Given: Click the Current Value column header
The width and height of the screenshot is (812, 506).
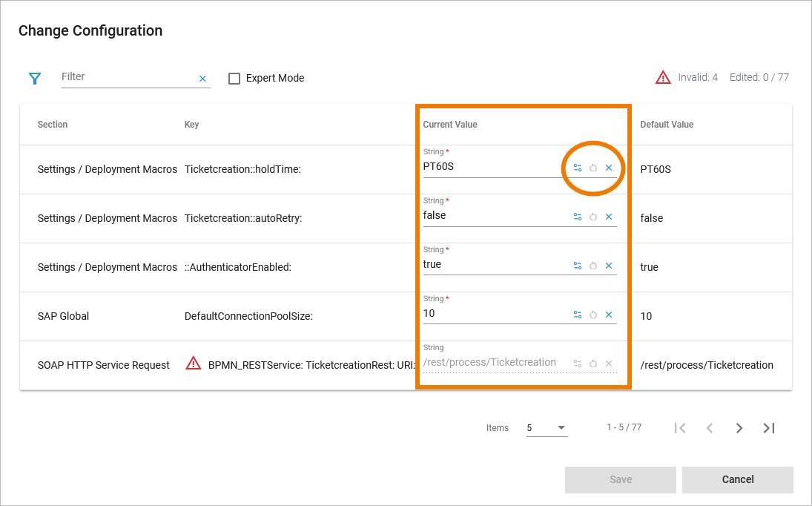Looking at the screenshot, I should pos(450,125).
